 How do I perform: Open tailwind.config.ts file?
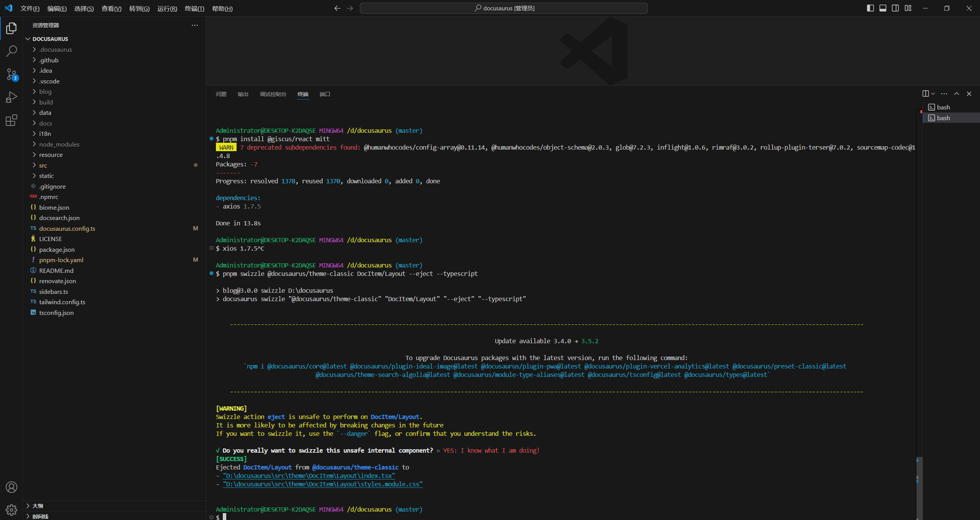tap(114, 302)
